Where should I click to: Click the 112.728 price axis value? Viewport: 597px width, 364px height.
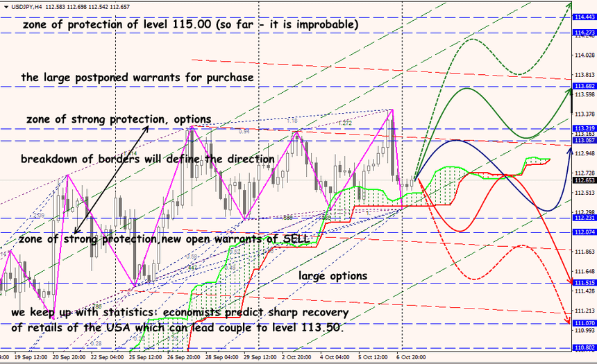pyautogui.click(x=585, y=173)
